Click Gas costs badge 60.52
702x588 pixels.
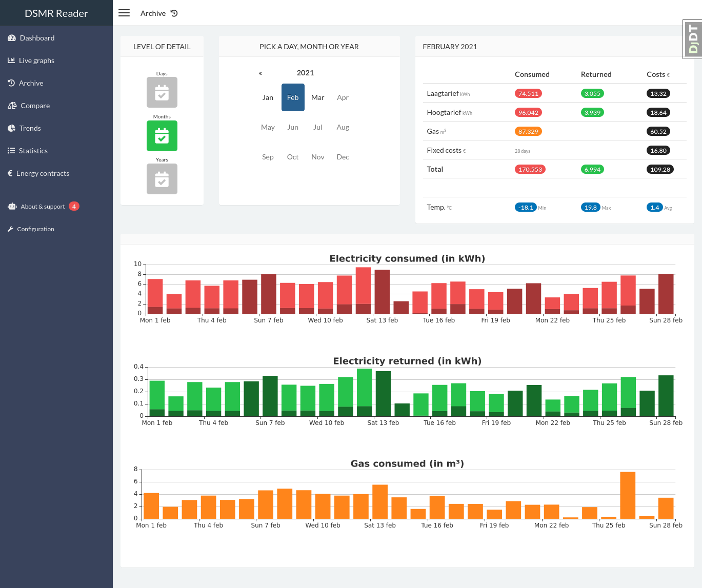[x=658, y=131]
